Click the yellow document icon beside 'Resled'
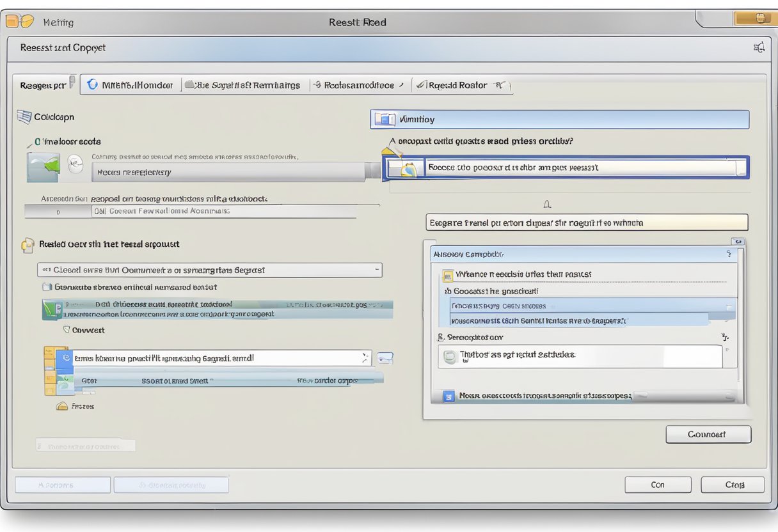This screenshot has width=778, height=532. (x=28, y=244)
